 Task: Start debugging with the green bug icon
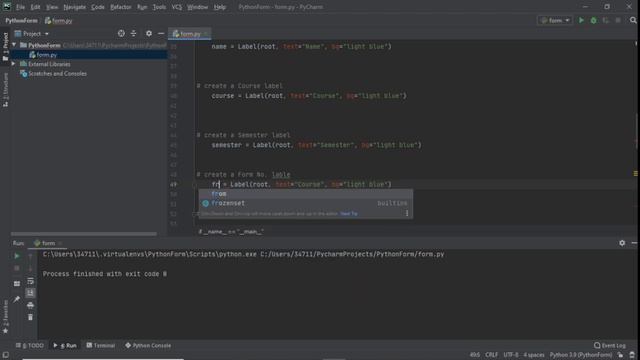[x=593, y=20]
